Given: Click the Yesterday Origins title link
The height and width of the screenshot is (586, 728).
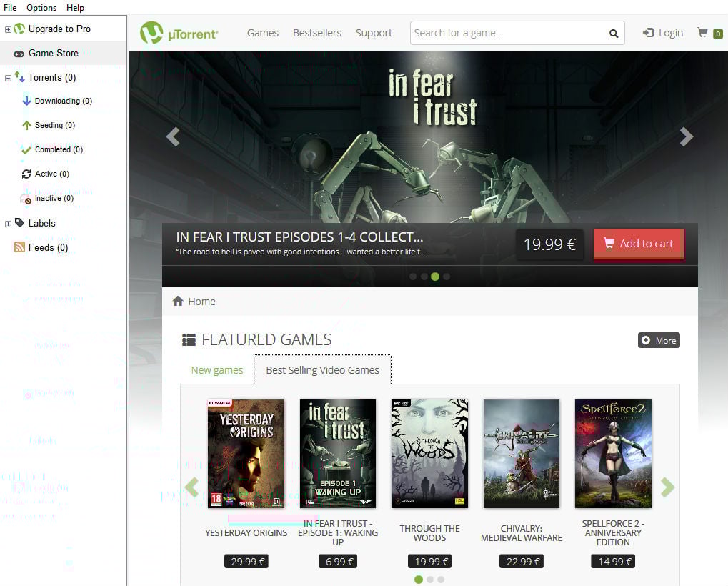Looking at the screenshot, I should (x=246, y=533).
